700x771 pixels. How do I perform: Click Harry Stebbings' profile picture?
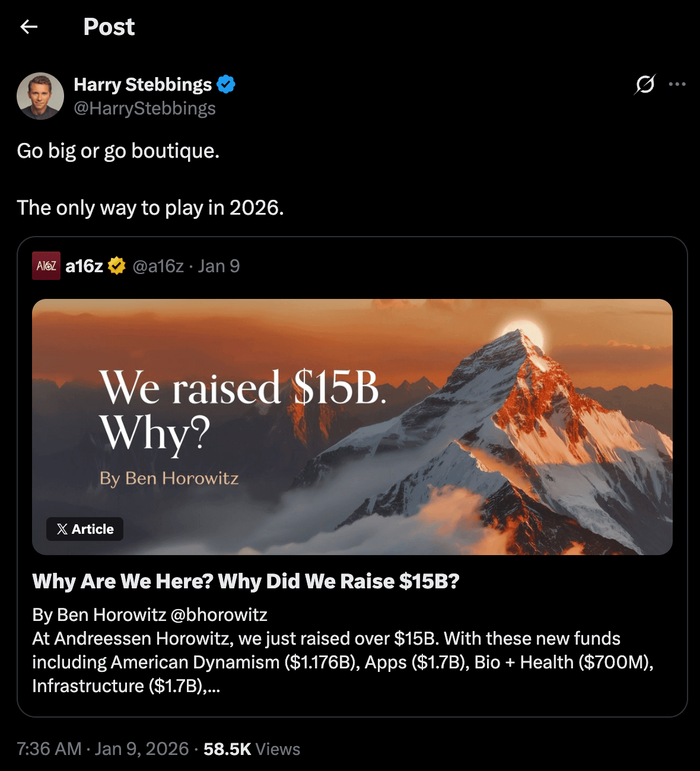point(40,96)
